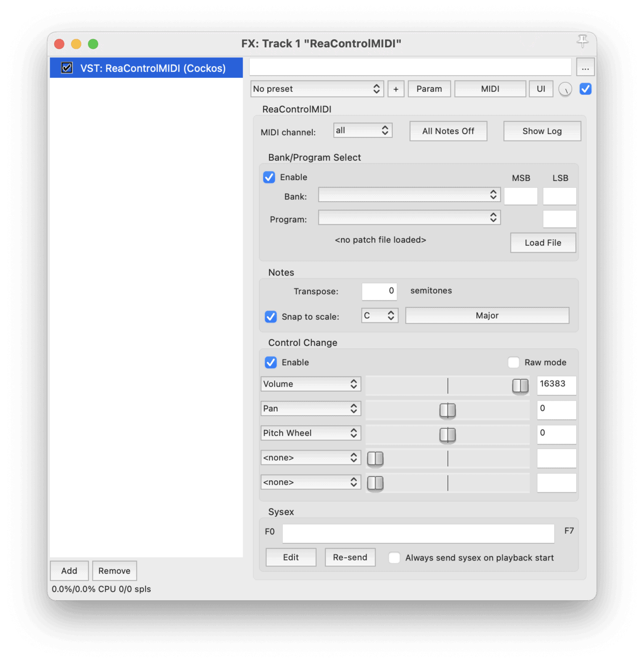Open the MIDI channel dropdown
This screenshot has height=663, width=644.
(x=363, y=130)
